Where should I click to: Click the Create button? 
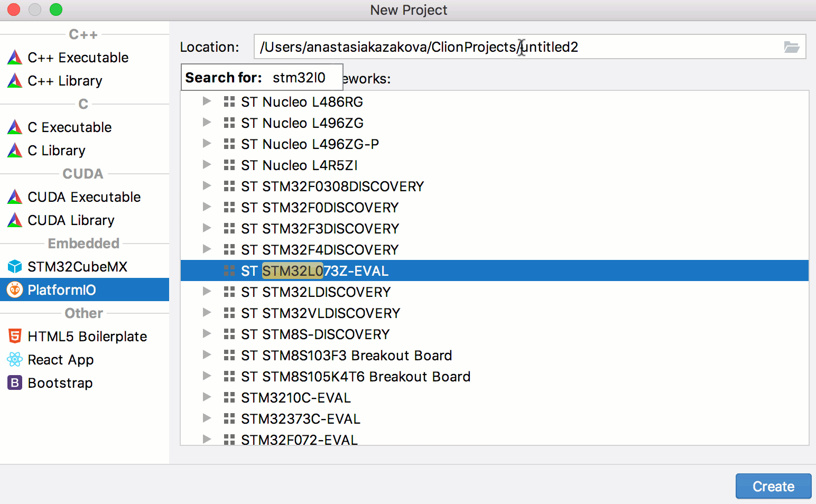coord(773,486)
